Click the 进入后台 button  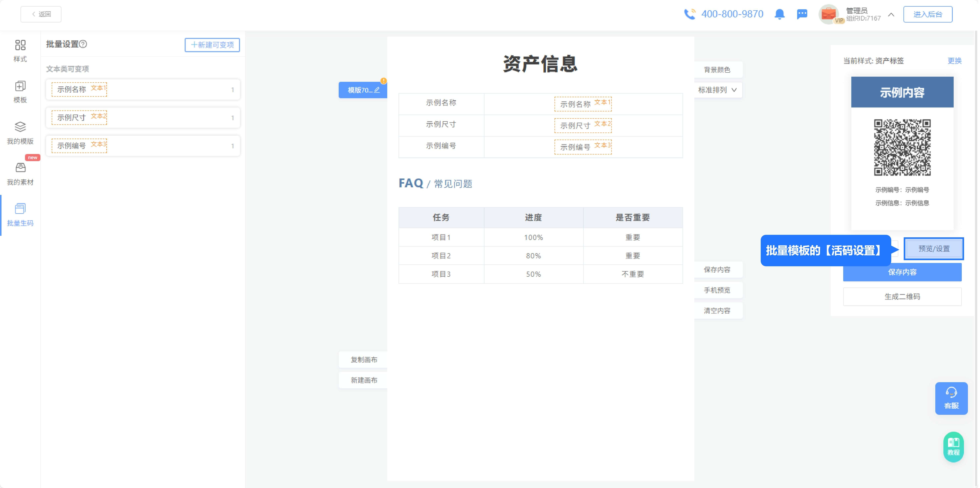928,14
